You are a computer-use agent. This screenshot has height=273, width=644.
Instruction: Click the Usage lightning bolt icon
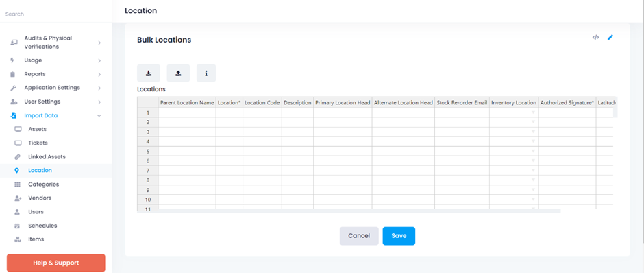click(x=12, y=60)
